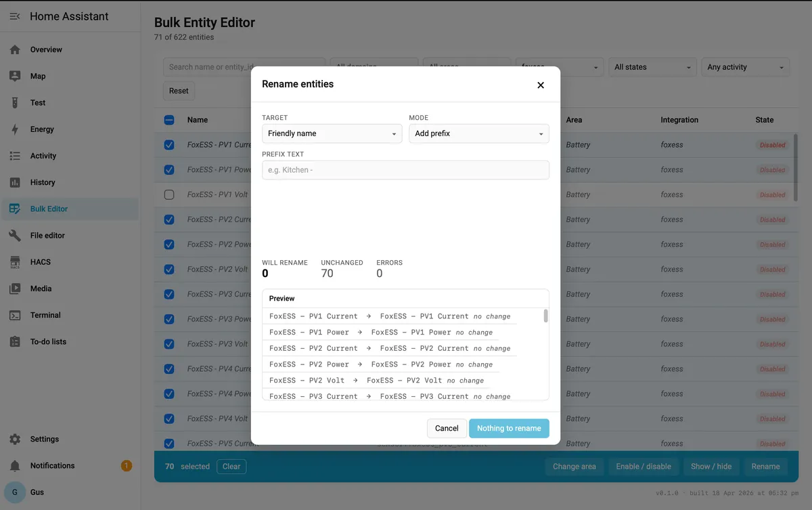Viewport: 812px width, 510px height.
Task: Click the Cancel button in the dialog
Action: click(x=447, y=428)
